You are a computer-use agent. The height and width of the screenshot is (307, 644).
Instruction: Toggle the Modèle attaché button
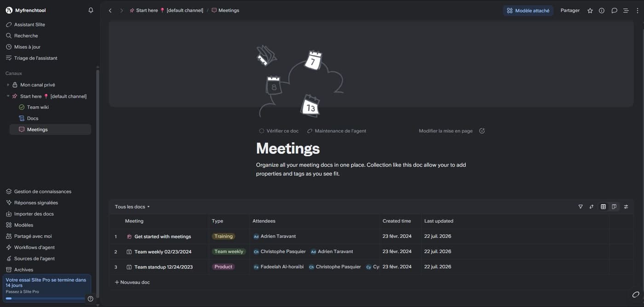528,11
